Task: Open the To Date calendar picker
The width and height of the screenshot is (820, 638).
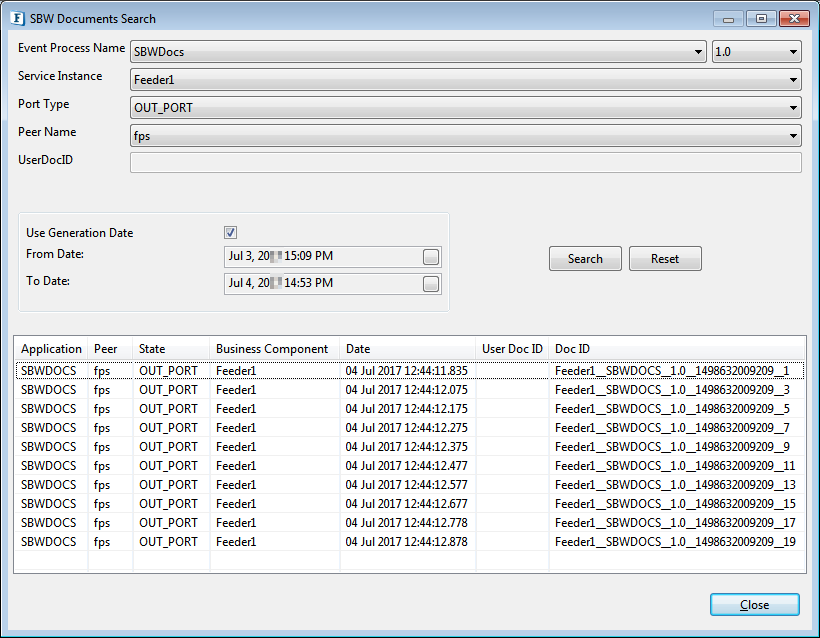Action: 430,284
